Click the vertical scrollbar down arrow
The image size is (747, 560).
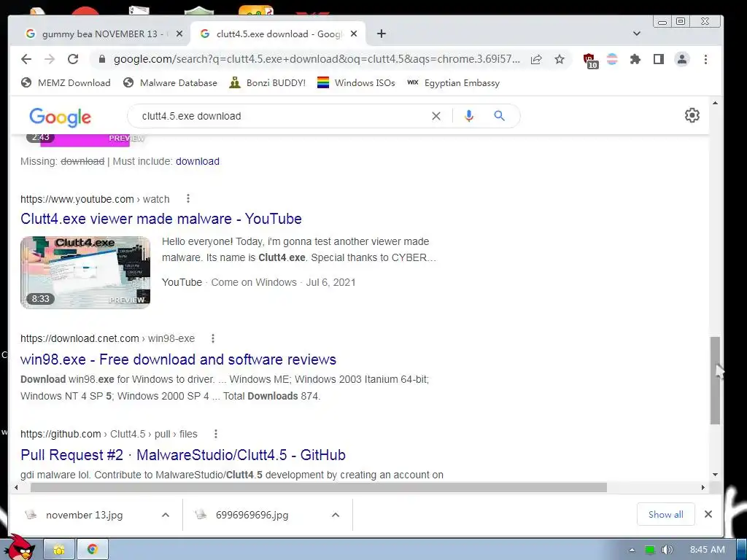[715, 474]
